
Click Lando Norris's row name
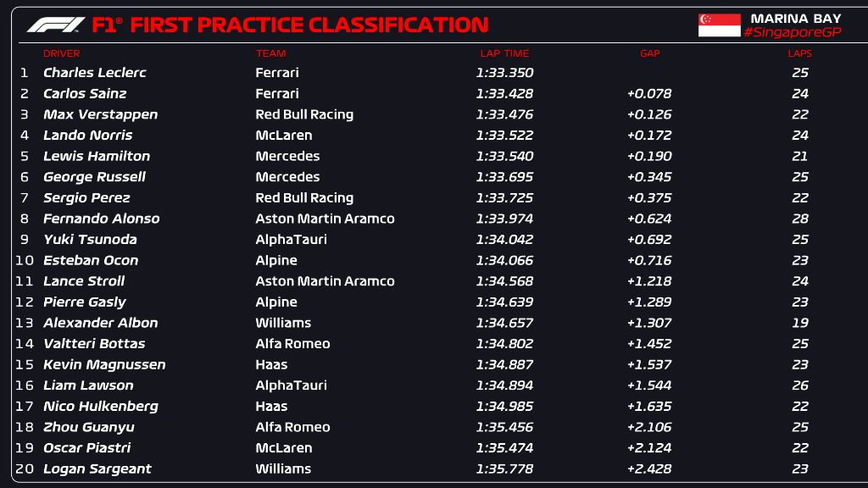pyautogui.click(x=87, y=136)
